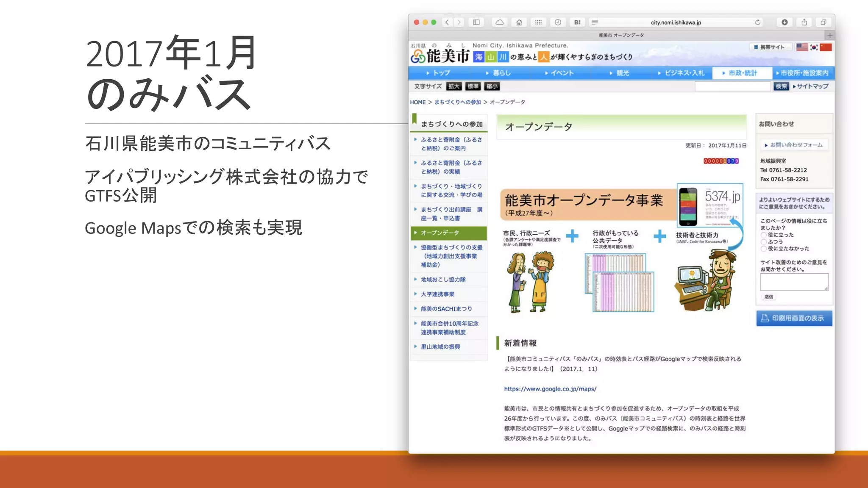This screenshot has height=488, width=868.
Task: Click the site search input field
Action: [732, 86]
